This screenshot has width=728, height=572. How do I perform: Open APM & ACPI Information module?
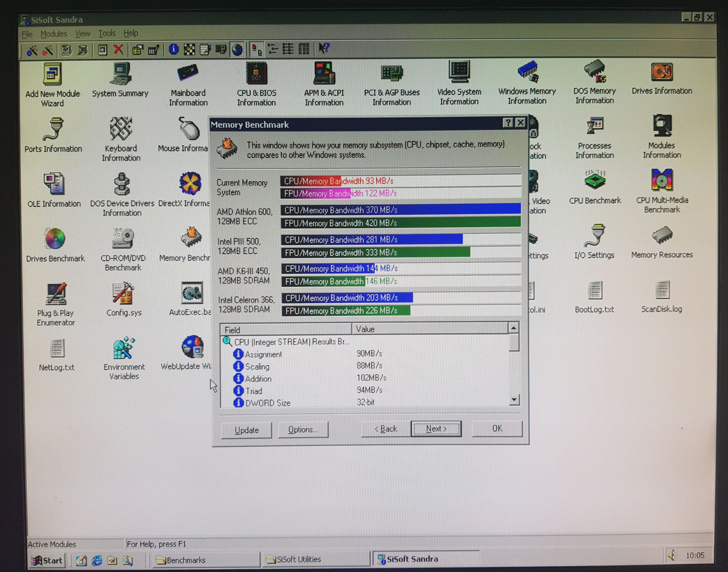(324, 84)
